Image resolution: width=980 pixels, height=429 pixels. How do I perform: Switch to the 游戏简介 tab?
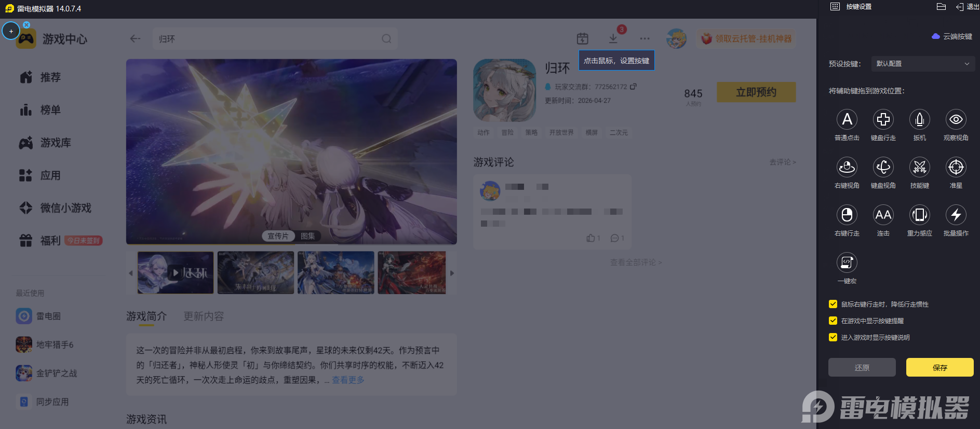click(x=146, y=316)
